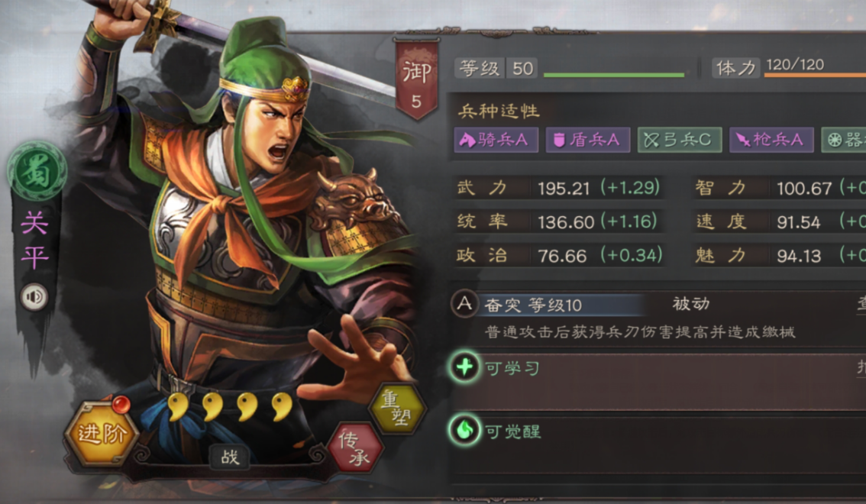Click the 进阶 advance hexagon button

tap(101, 434)
